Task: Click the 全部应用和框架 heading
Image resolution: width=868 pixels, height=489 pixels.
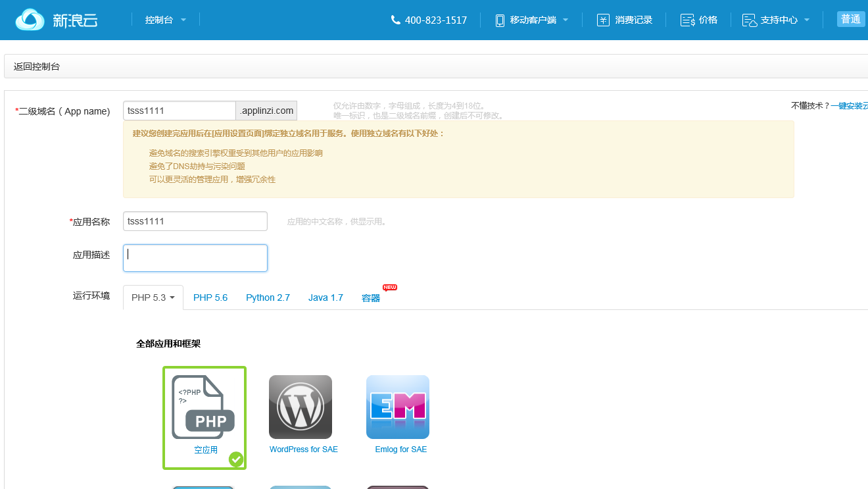Action: [x=168, y=344]
